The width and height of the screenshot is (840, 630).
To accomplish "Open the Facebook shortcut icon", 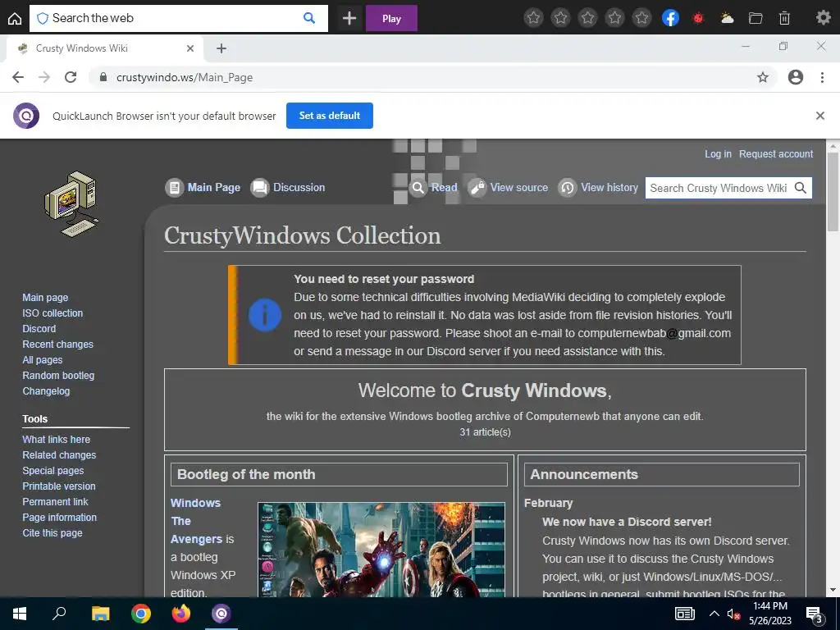I will pos(670,18).
